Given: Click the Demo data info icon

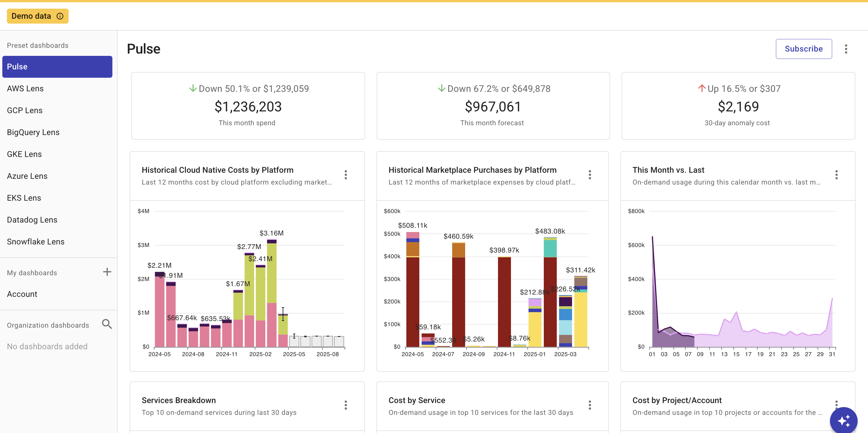Looking at the screenshot, I should coord(60,16).
